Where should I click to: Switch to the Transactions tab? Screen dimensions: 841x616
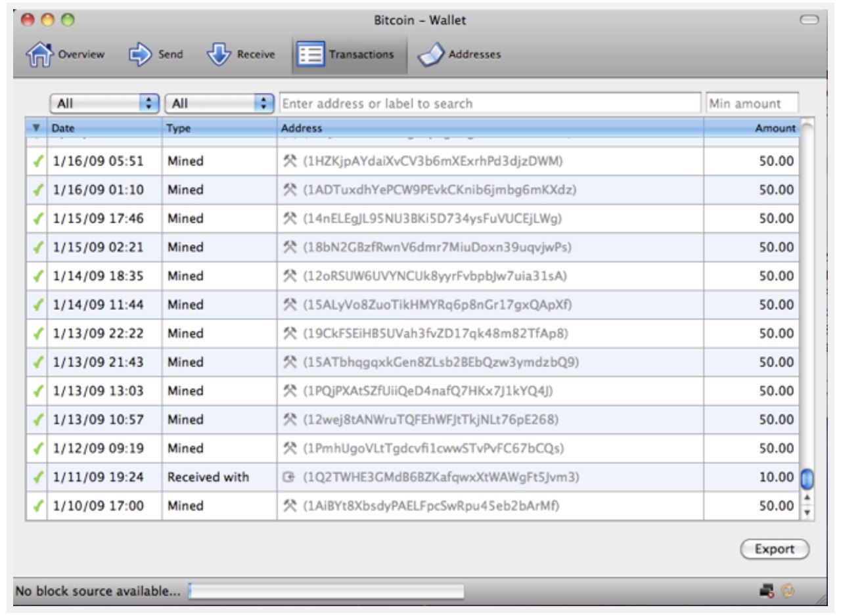[349, 55]
